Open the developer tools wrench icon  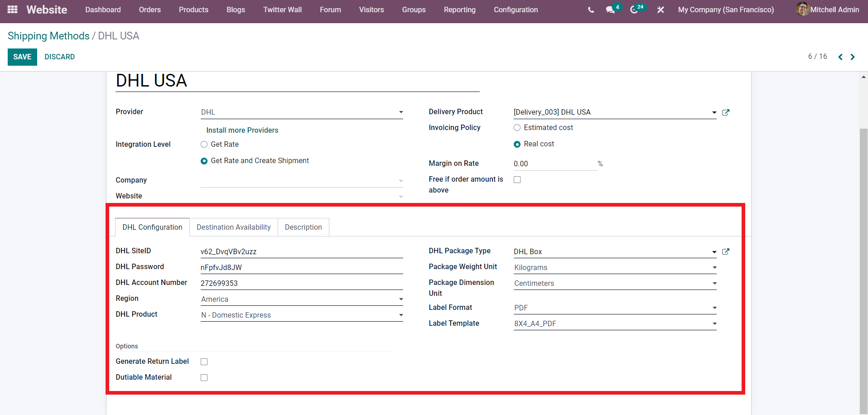660,9
